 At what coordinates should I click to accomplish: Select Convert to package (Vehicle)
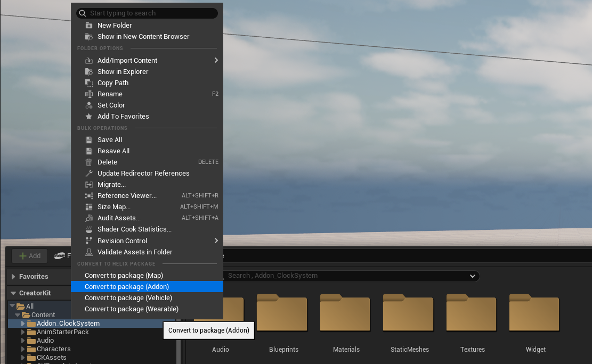[128, 298]
